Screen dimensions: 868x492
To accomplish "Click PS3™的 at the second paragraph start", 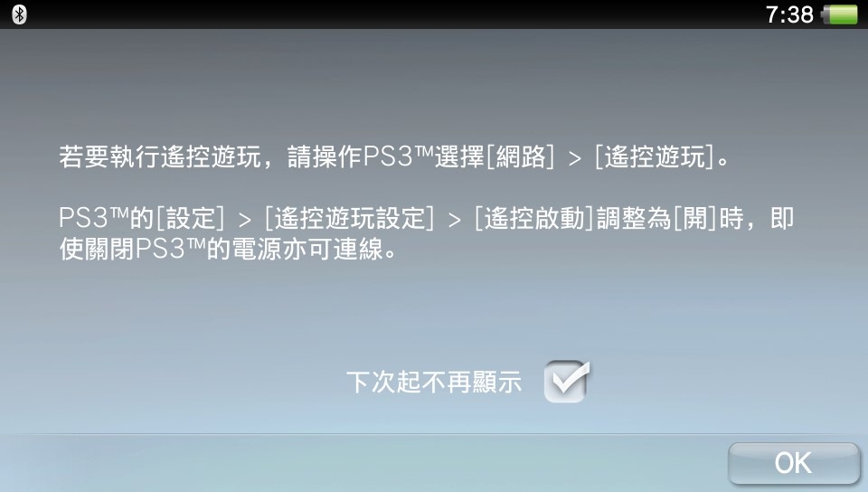I will pyautogui.click(x=107, y=218).
